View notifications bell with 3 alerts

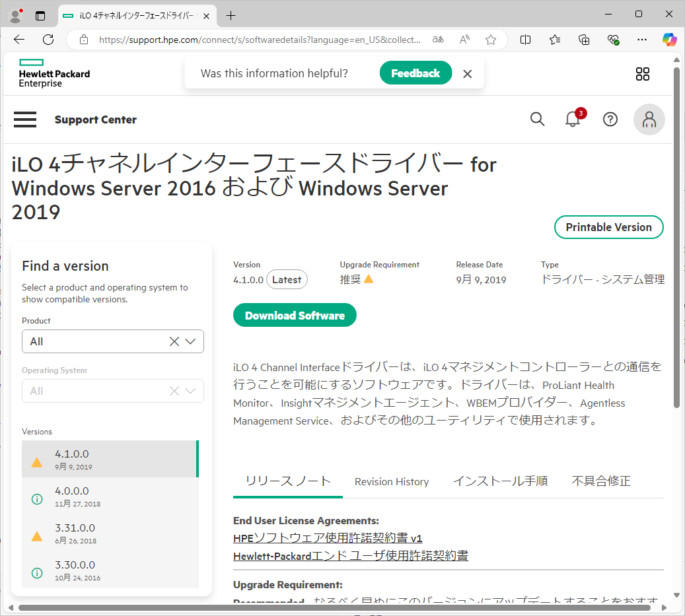tap(573, 119)
